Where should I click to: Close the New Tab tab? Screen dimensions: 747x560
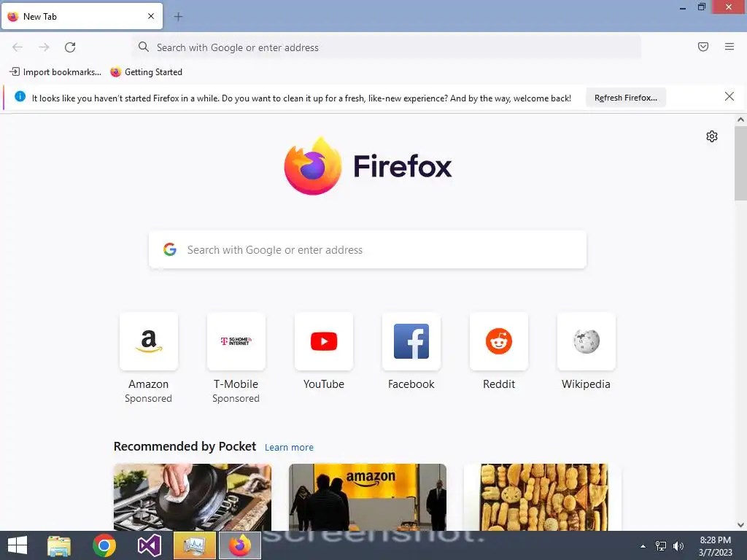point(151,16)
